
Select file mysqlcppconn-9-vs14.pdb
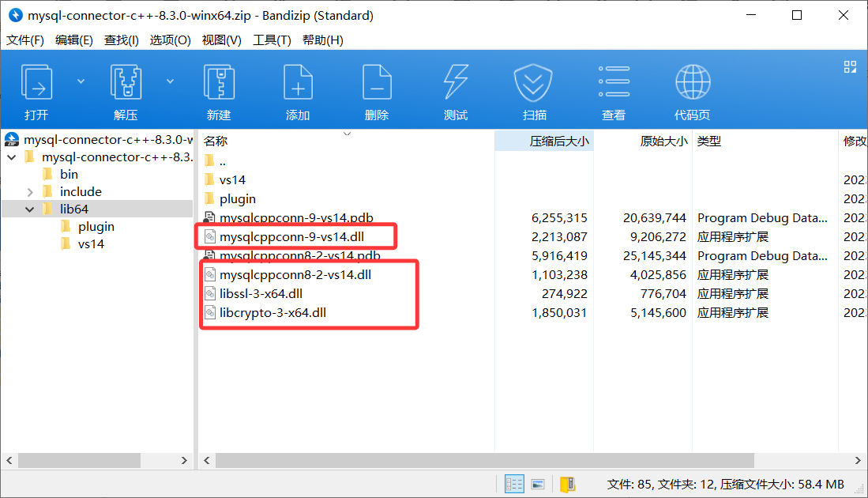coord(296,217)
